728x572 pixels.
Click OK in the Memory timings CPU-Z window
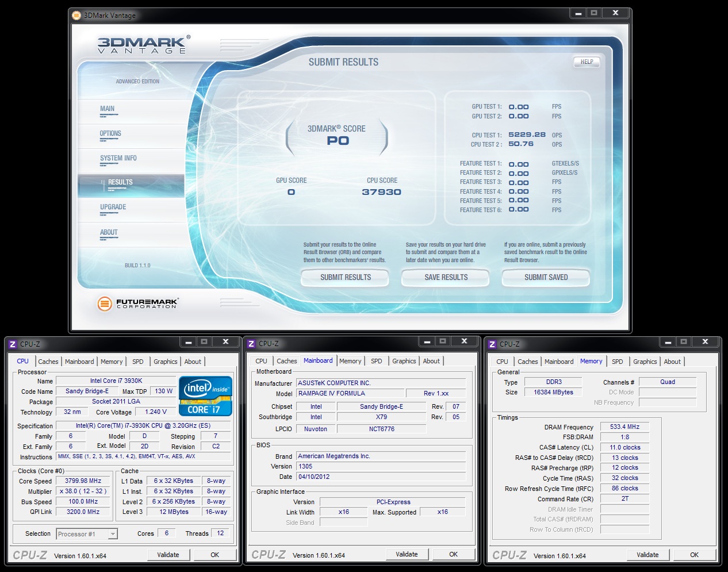tap(695, 555)
